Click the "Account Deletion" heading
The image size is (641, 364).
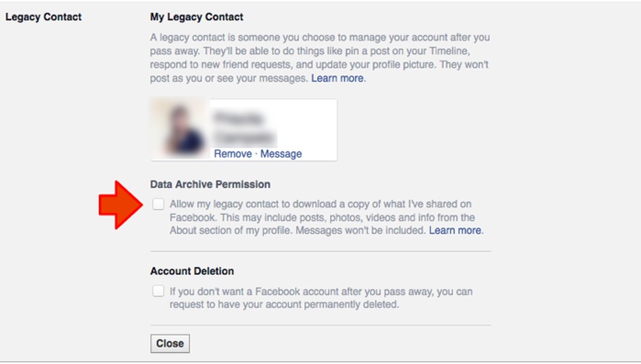192,271
